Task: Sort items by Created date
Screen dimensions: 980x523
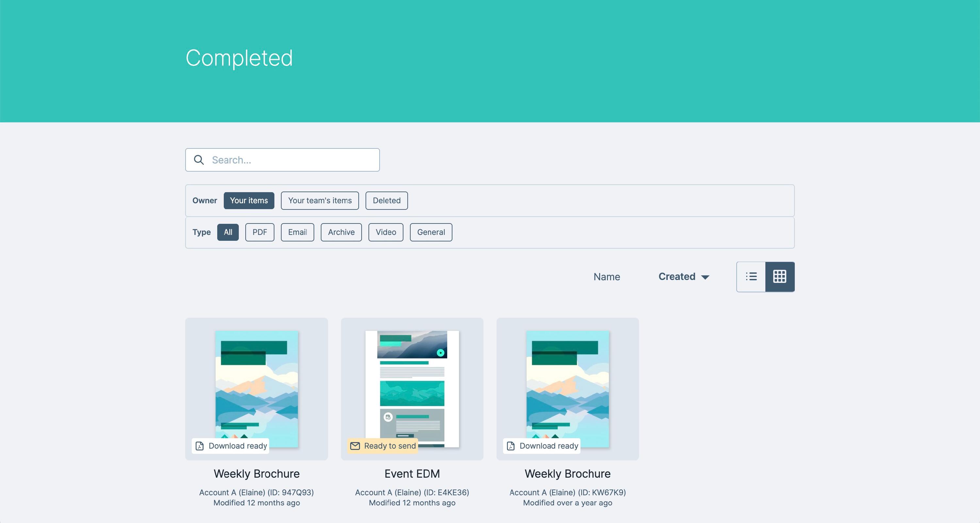Action: point(677,277)
